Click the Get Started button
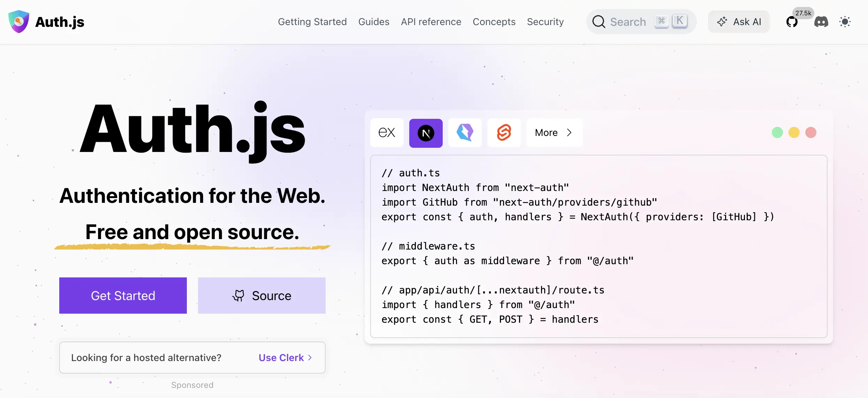The height and width of the screenshot is (398, 868). point(123,296)
